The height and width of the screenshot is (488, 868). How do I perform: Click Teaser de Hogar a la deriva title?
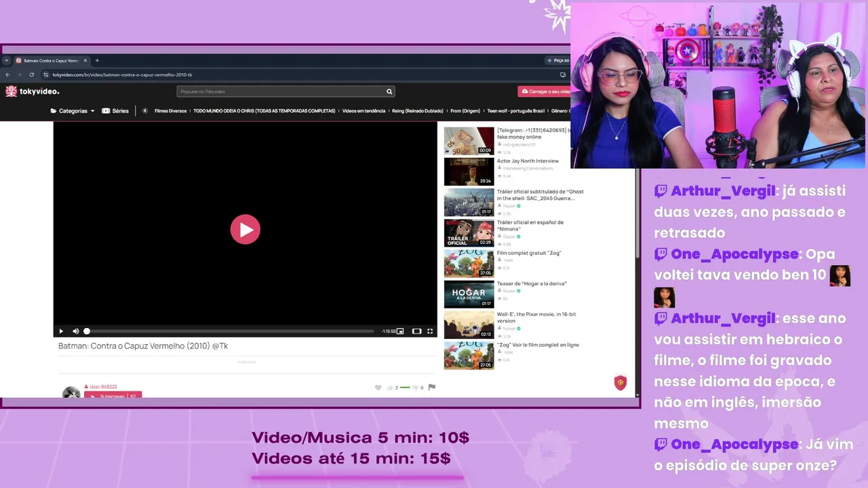532,284
